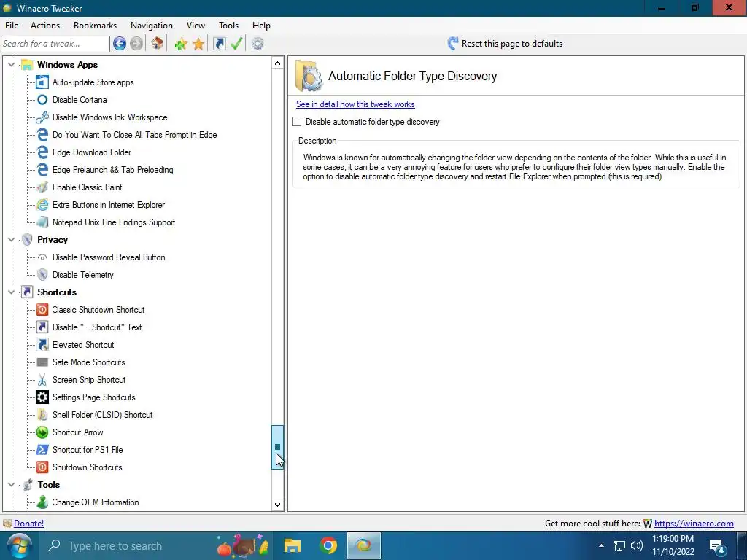Click the green checkmark toolbar icon
The height and width of the screenshot is (560, 747).
pyautogui.click(x=236, y=44)
